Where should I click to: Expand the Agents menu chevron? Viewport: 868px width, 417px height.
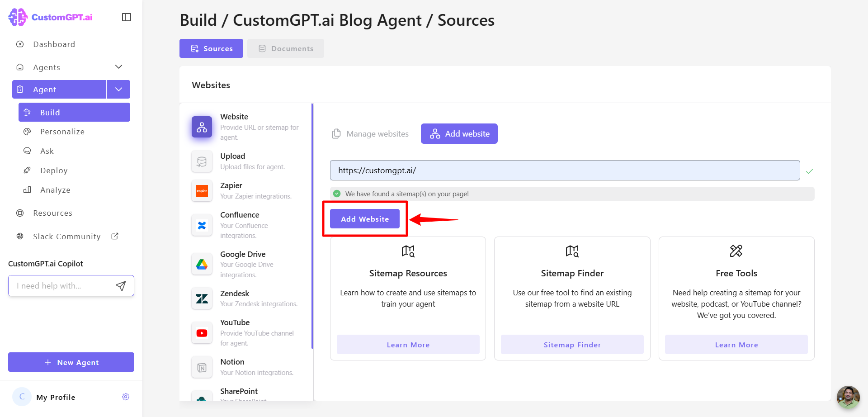pos(119,67)
